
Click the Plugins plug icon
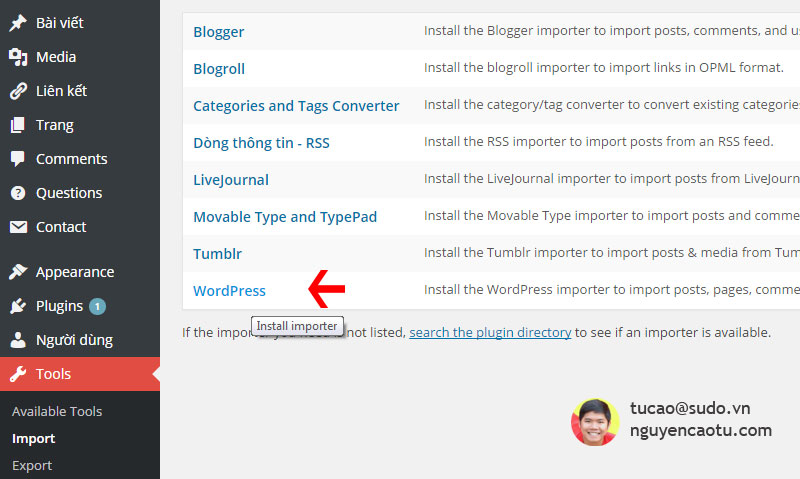[18, 306]
